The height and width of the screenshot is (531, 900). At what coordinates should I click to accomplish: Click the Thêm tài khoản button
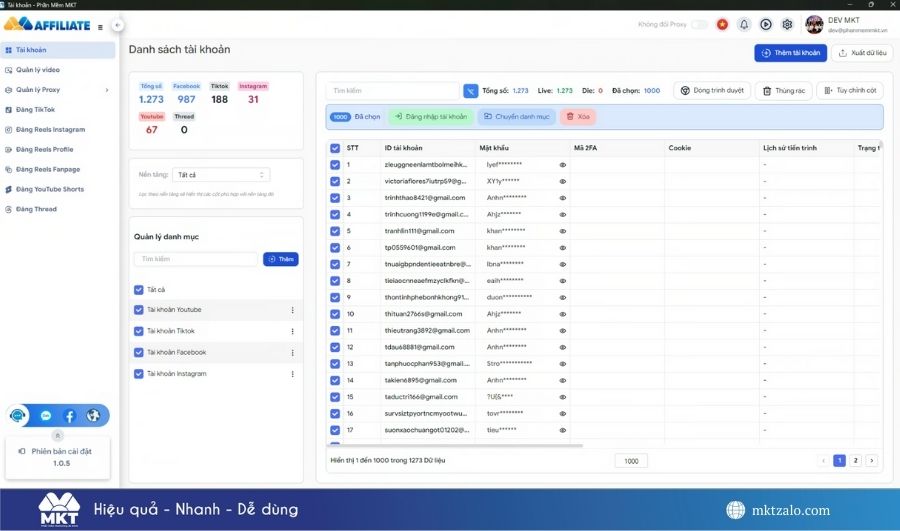point(790,53)
